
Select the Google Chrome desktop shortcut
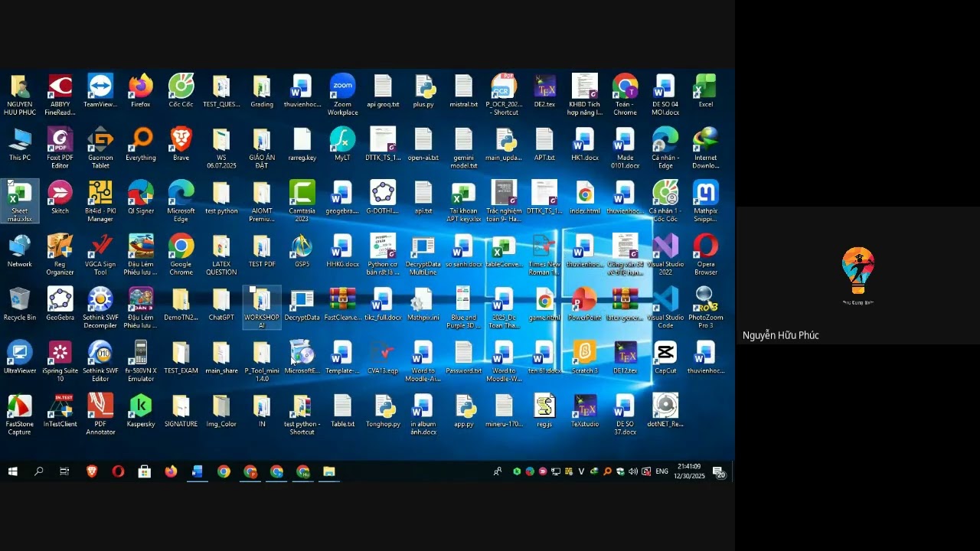[181, 255]
